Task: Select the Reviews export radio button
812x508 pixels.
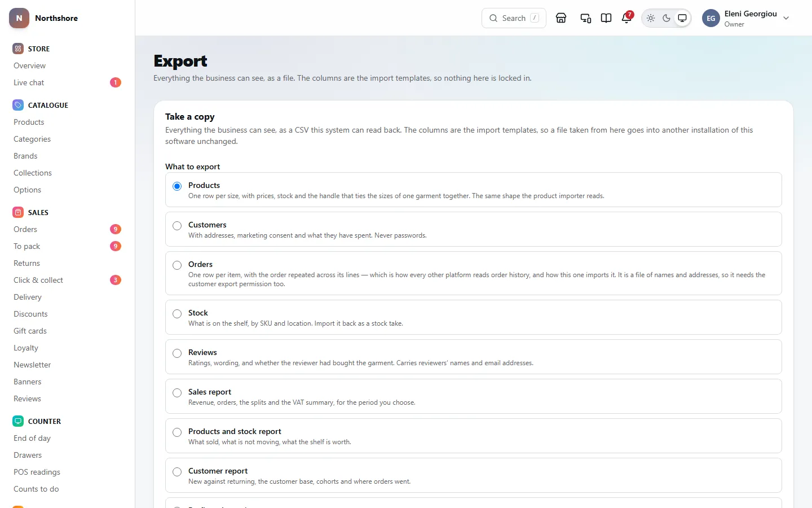Action: pyautogui.click(x=177, y=353)
